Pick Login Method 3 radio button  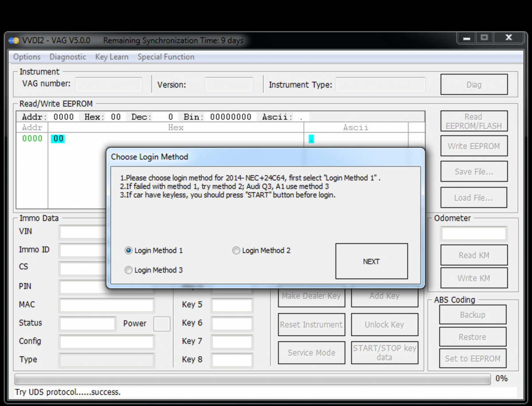tap(129, 270)
